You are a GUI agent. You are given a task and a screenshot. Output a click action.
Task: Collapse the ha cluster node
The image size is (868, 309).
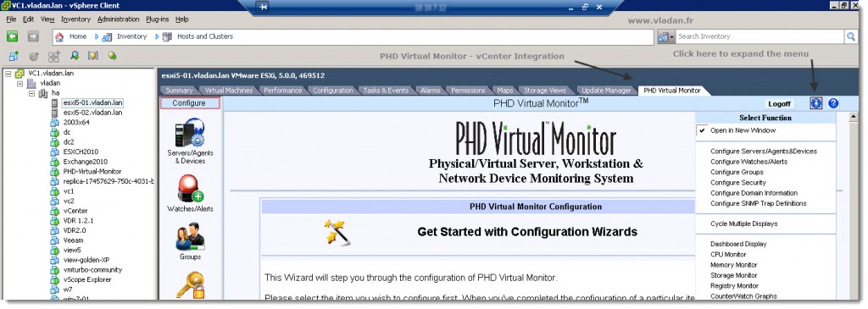[x=31, y=93]
